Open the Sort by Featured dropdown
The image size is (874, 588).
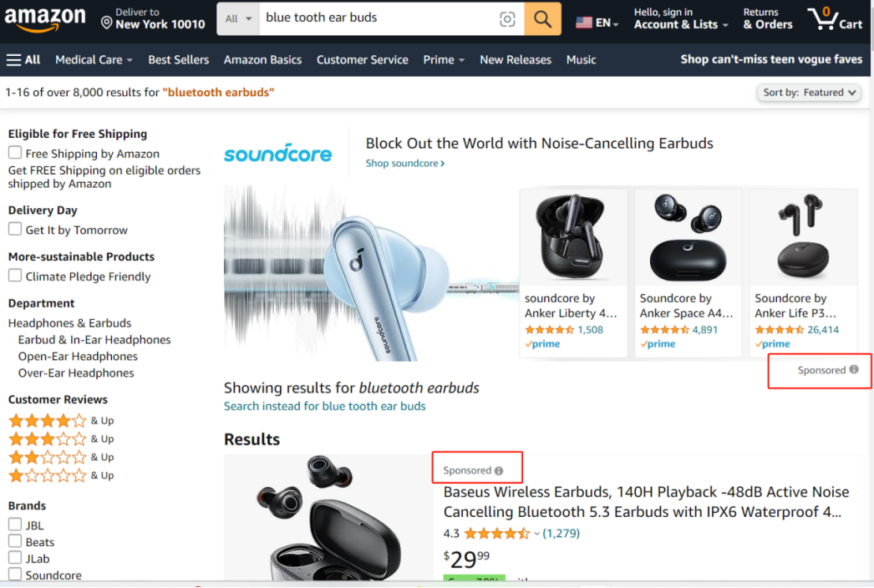point(809,93)
